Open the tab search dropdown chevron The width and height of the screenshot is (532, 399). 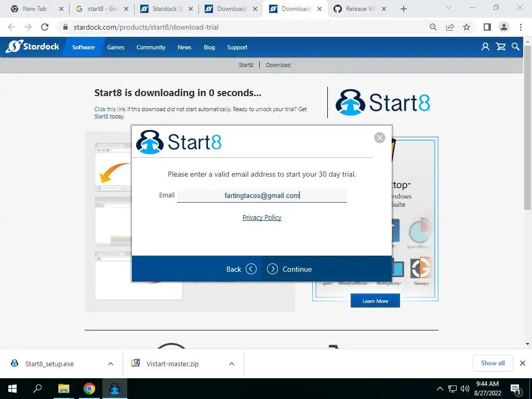(x=448, y=7)
